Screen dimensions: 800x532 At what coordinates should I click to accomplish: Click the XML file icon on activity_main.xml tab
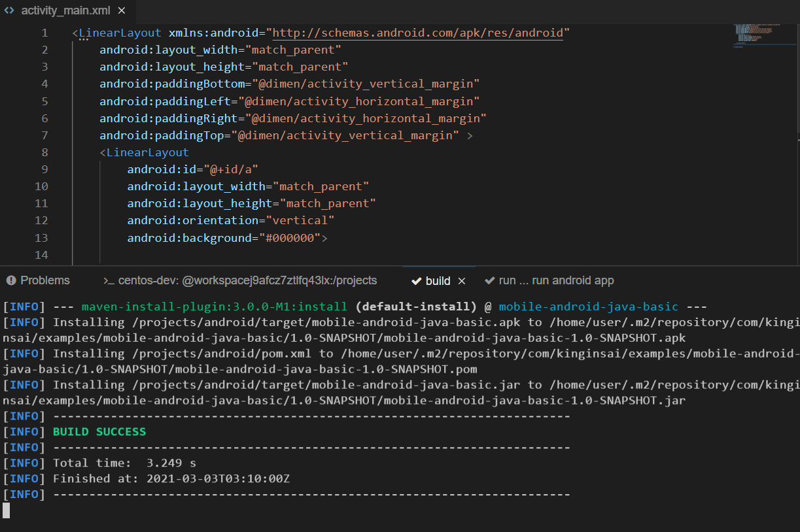tap(9, 12)
